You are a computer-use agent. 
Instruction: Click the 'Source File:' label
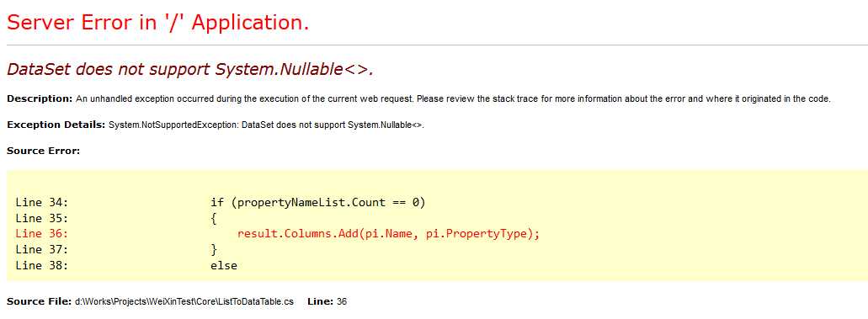(x=40, y=302)
